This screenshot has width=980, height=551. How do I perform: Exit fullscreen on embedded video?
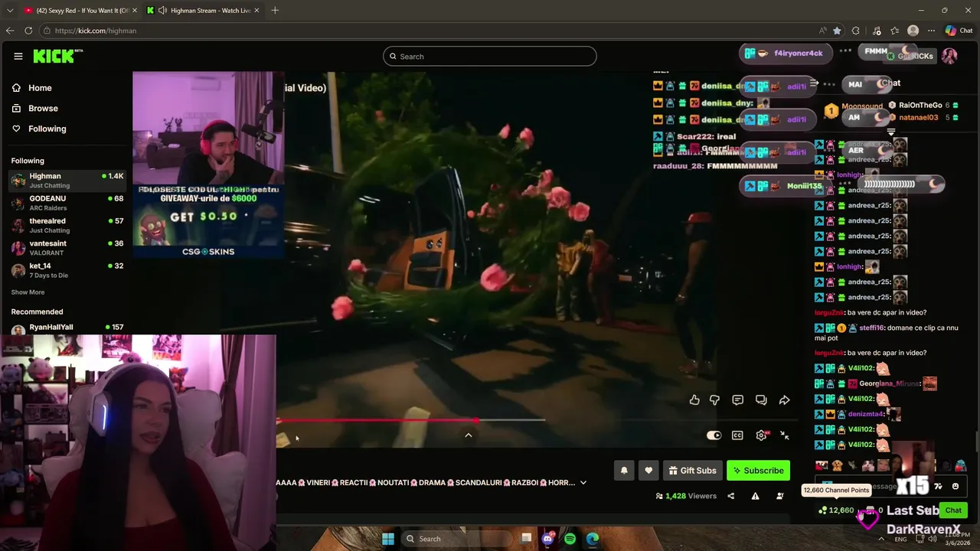(x=785, y=435)
